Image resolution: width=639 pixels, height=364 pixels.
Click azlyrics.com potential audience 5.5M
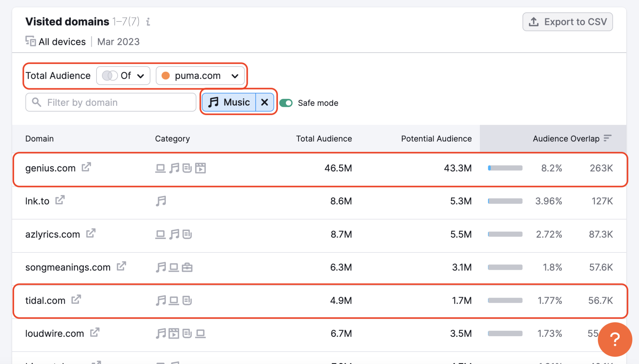(461, 234)
